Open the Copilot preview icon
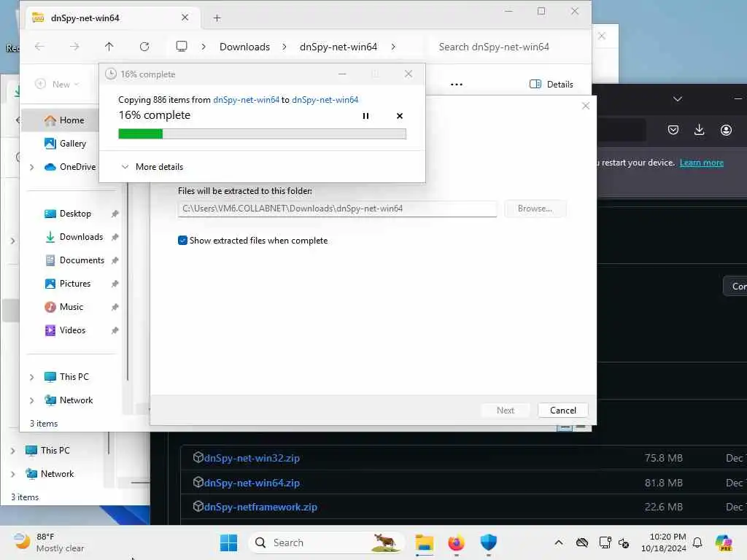Viewport: 747px width, 560px height. (x=723, y=542)
